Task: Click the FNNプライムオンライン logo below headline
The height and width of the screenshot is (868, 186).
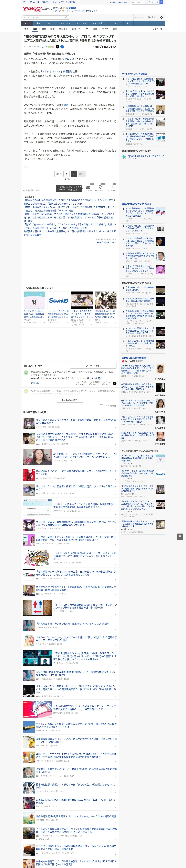Action: pyautogui.click(x=104, y=47)
